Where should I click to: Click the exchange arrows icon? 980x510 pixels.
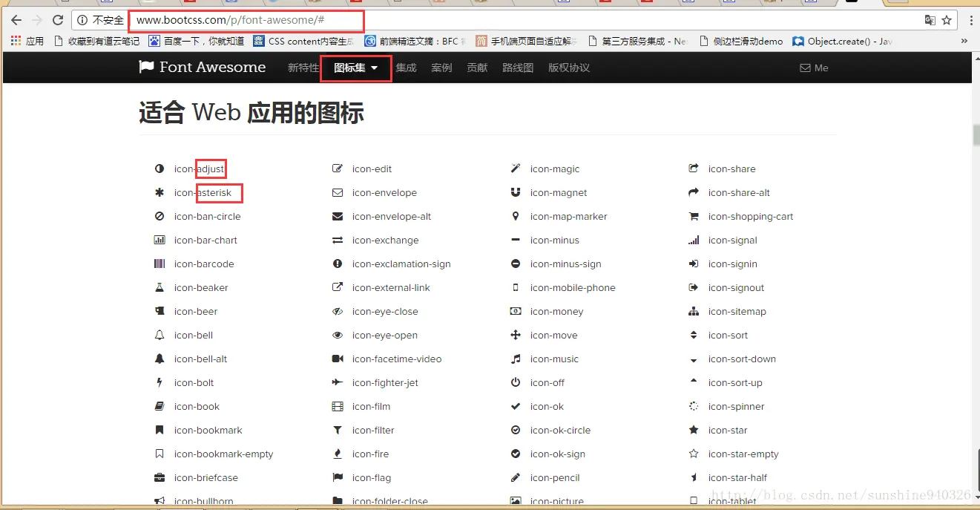[338, 240]
